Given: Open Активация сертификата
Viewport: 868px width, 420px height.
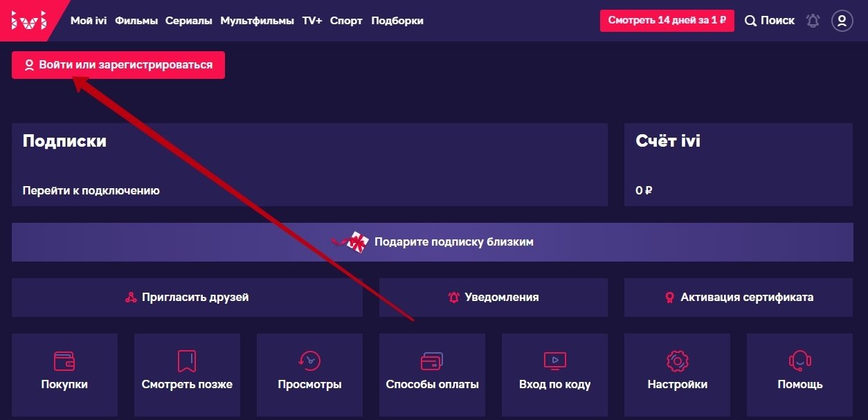Looking at the screenshot, I should tap(738, 298).
